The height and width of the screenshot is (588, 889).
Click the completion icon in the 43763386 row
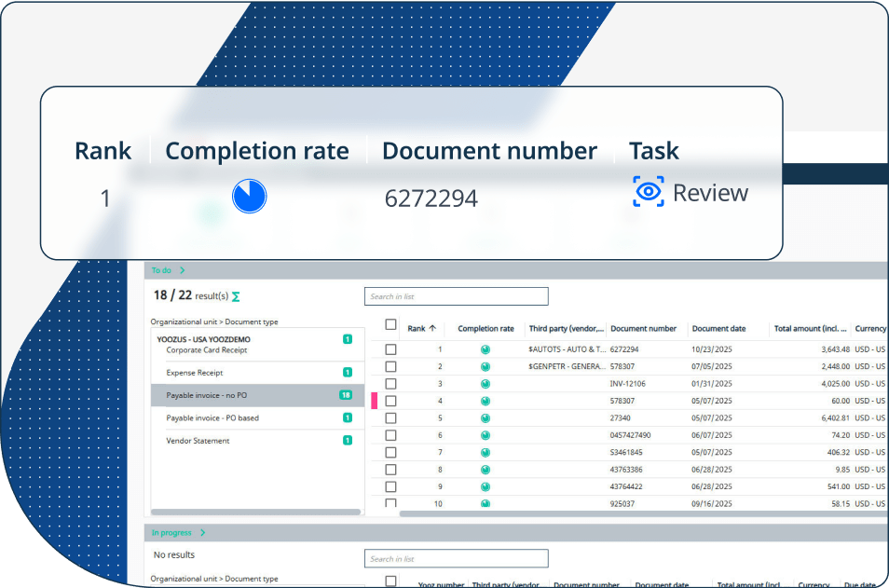pyautogui.click(x=486, y=470)
